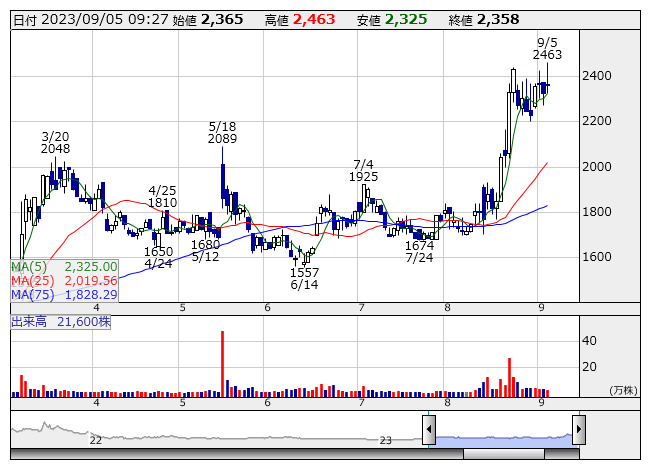Screen dimensions: 653x470
Task: Click the MA(75) legend label
Action: [33, 295]
